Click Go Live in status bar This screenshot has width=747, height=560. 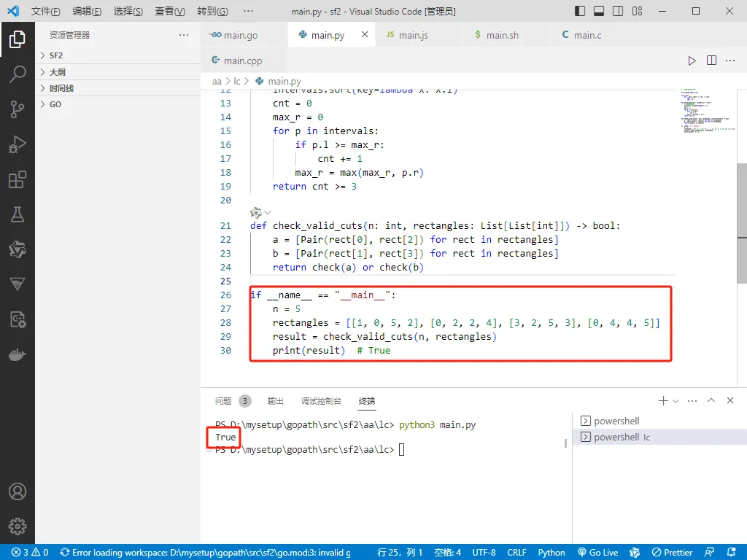(598, 553)
